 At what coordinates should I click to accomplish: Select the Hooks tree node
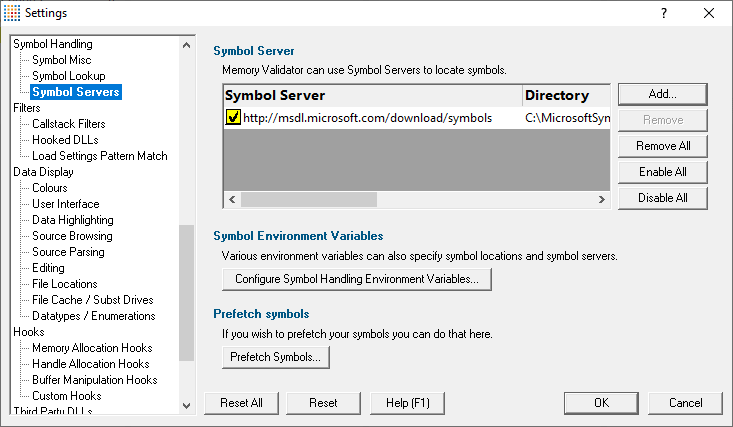pyautogui.click(x=29, y=332)
